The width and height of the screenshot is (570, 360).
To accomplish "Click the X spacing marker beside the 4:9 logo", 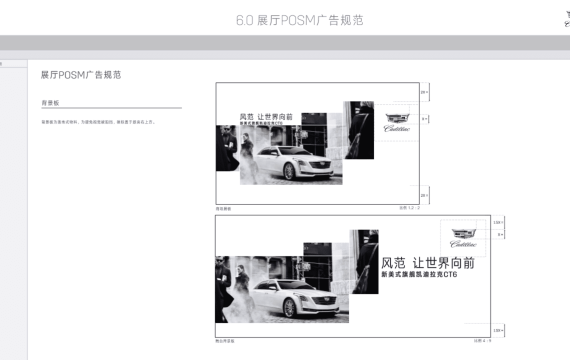I will (x=500, y=235).
